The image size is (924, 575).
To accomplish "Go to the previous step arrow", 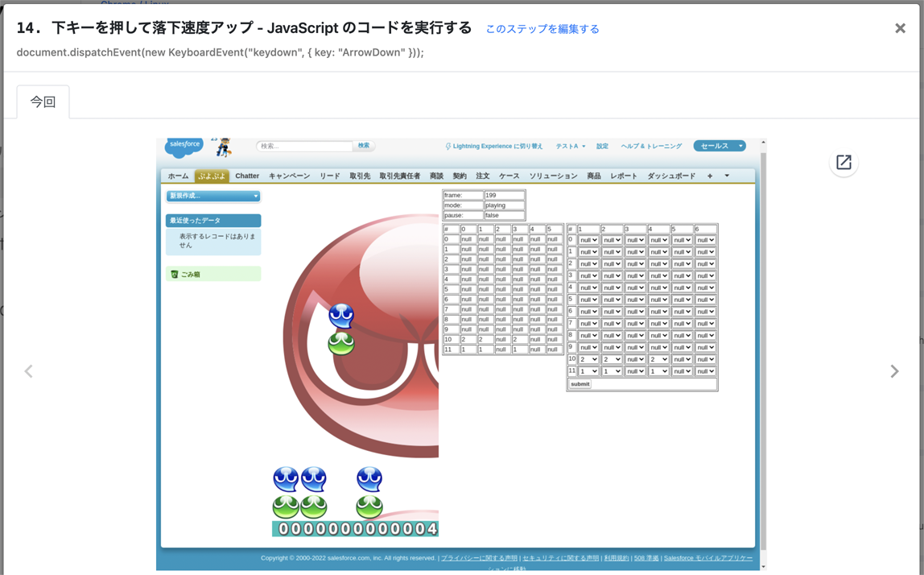I will tap(28, 371).
